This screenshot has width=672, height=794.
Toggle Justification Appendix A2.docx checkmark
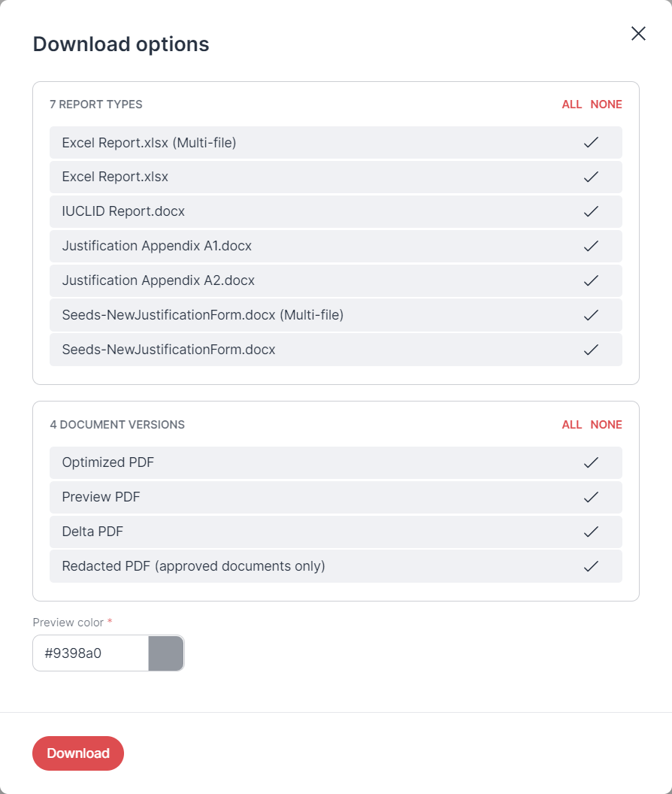591,280
